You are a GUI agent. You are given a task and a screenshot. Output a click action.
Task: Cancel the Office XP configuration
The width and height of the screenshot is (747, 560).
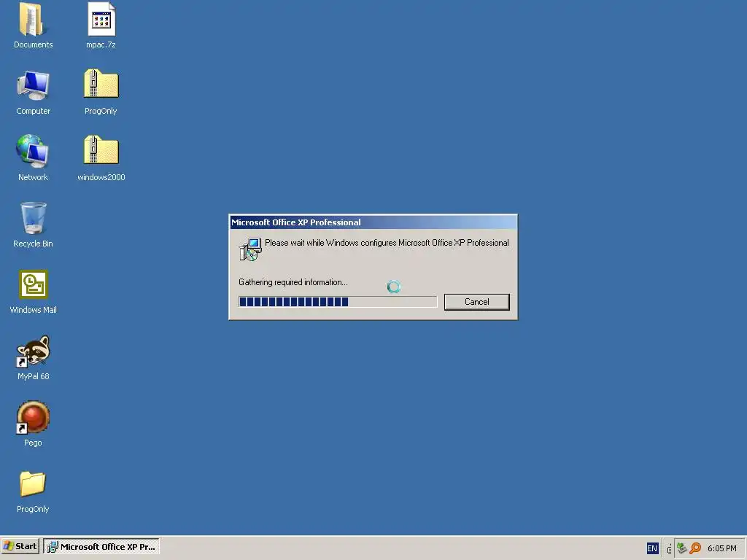pyautogui.click(x=477, y=302)
